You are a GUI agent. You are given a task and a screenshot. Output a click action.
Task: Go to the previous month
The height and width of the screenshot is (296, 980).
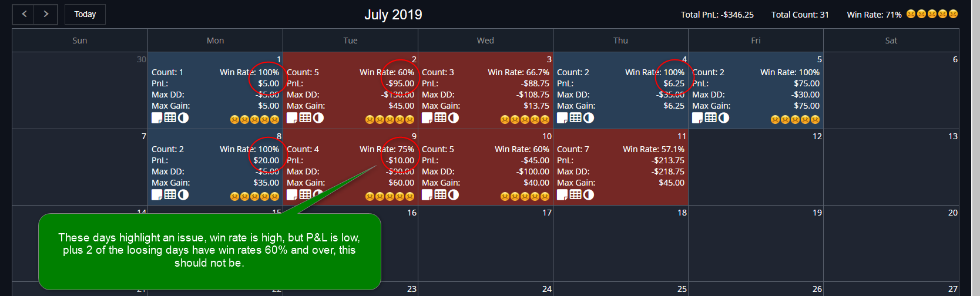[24, 14]
